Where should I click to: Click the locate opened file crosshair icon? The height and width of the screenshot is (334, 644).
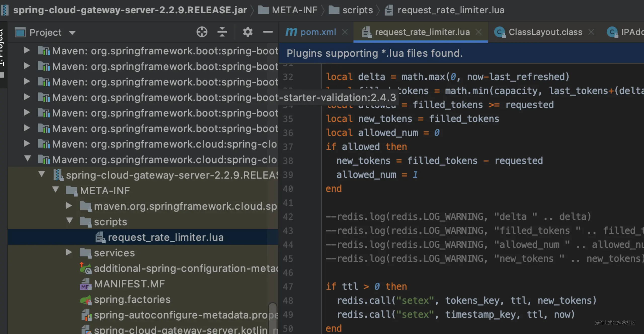[x=202, y=32]
